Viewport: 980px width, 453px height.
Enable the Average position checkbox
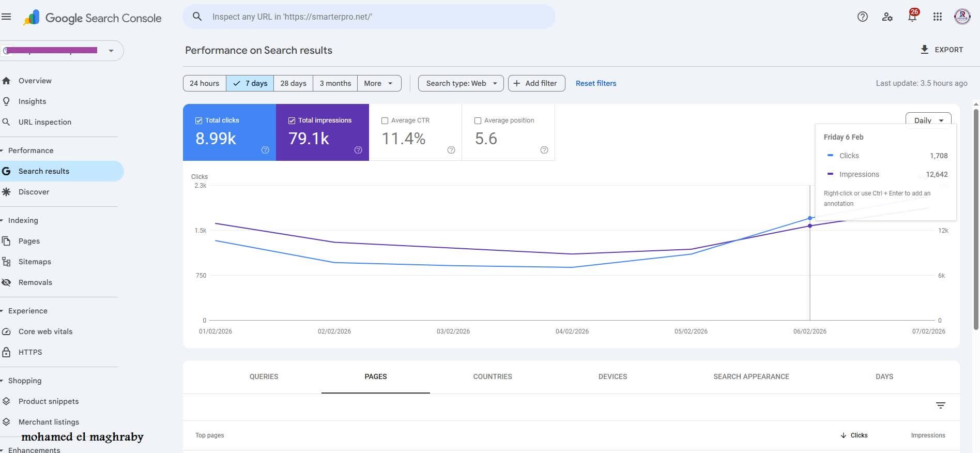(x=478, y=120)
